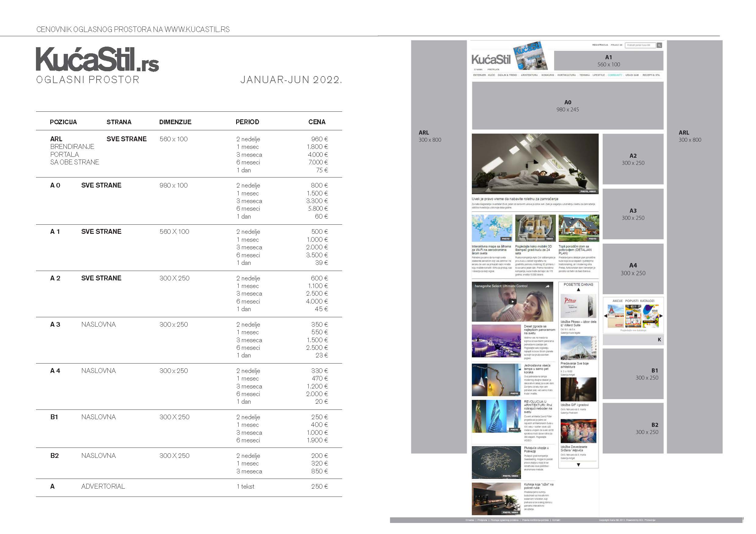Screen dimensions: 756x534
Task: Click the left arrow in the catalog carousel
Action: pyautogui.click(x=605, y=316)
